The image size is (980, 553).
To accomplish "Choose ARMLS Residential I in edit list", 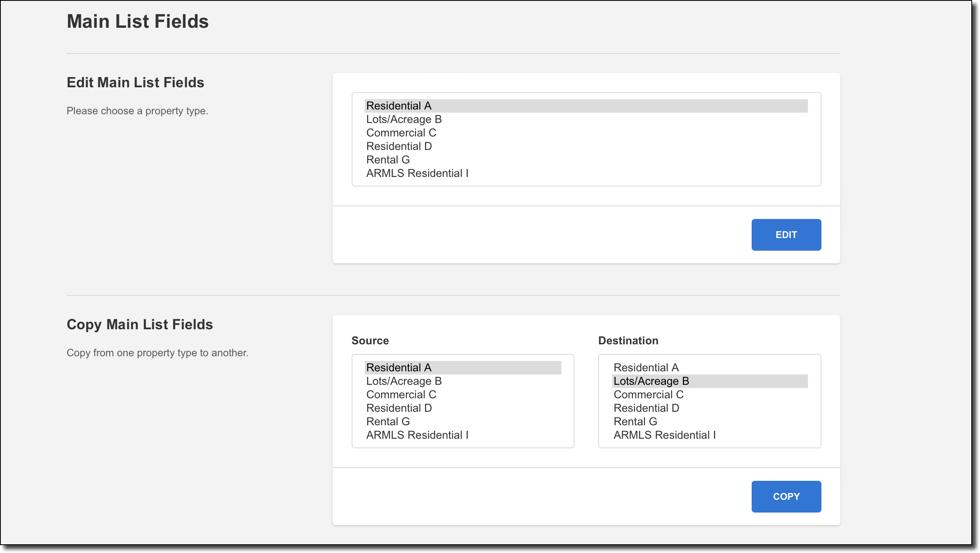I will 586,173.
